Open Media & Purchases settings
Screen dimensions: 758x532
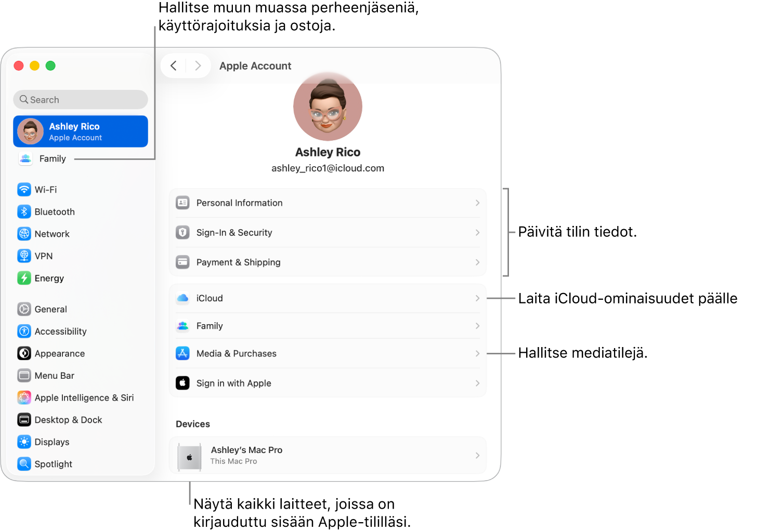pyautogui.click(x=328, y=353)
